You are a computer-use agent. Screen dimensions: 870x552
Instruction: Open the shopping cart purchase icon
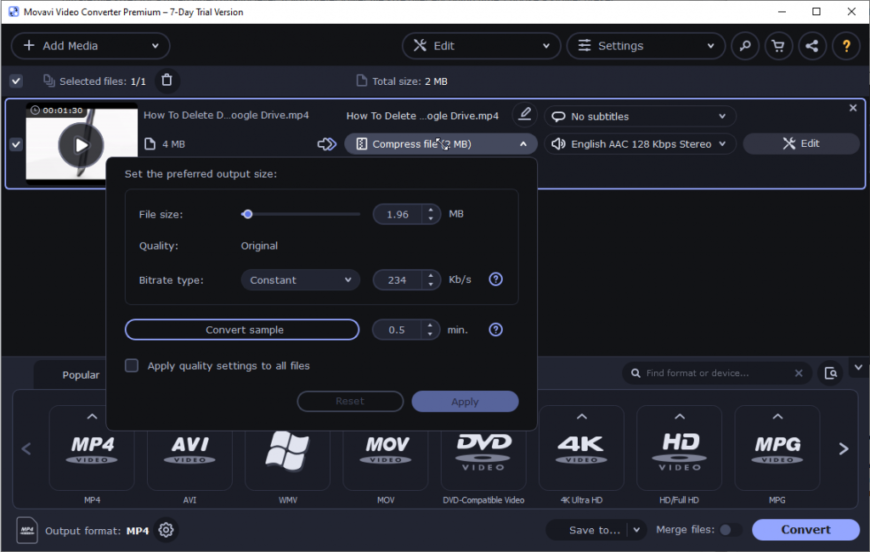[x=778, y=46]
